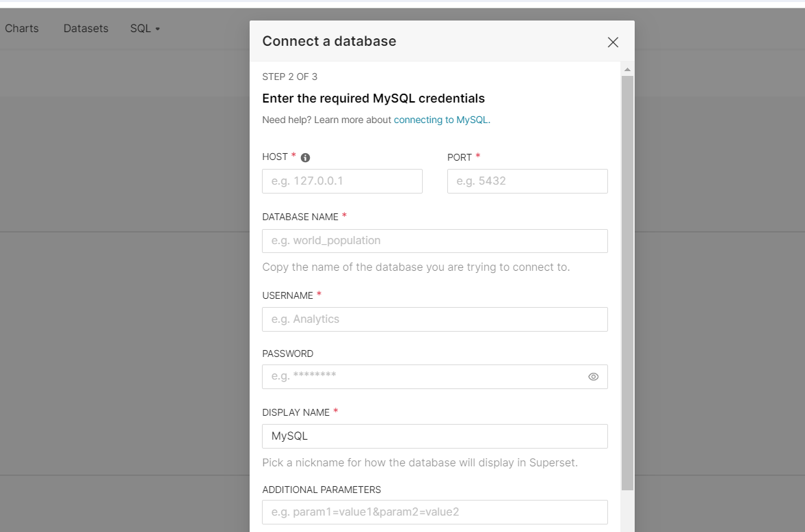Click the database name helper text 'Copy the name'
This screenshot has height=532, width=805.
416,267
